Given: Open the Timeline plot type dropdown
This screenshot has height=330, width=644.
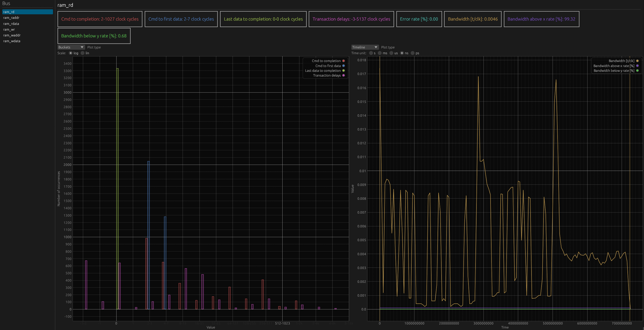Looking at the screenshot, I should coord(365,47).
